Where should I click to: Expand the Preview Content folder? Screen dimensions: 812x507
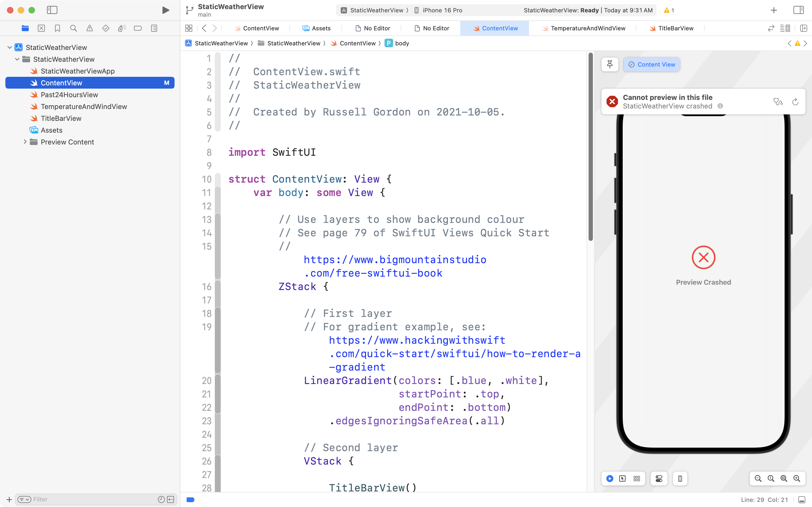point(25,142)
